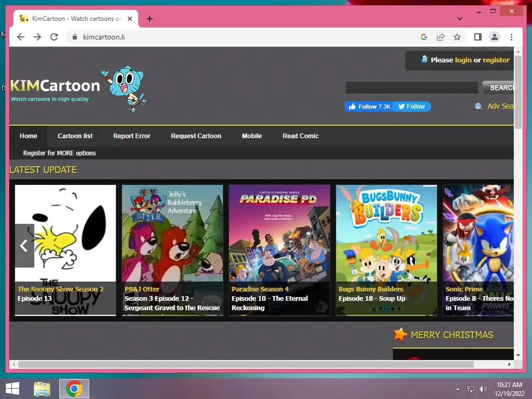Focus the cartoon search input field

[x=411, y=88]
